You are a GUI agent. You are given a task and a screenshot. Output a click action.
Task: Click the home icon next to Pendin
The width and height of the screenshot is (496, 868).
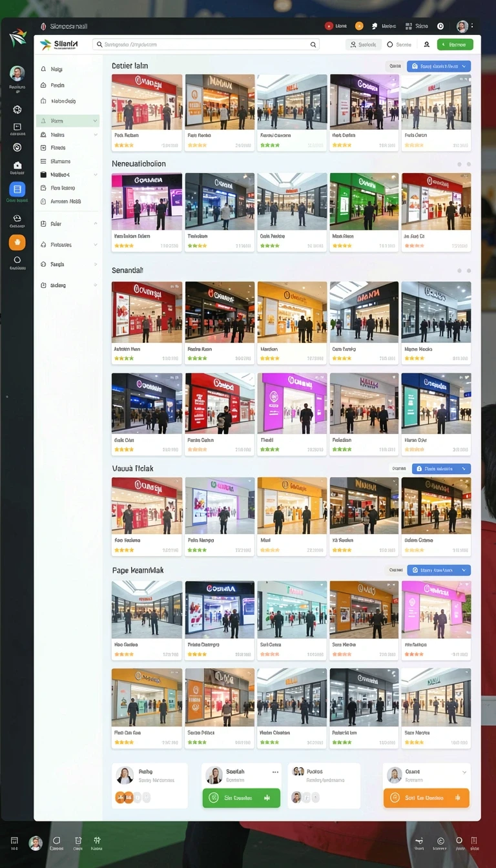click(x=43, y=85)
